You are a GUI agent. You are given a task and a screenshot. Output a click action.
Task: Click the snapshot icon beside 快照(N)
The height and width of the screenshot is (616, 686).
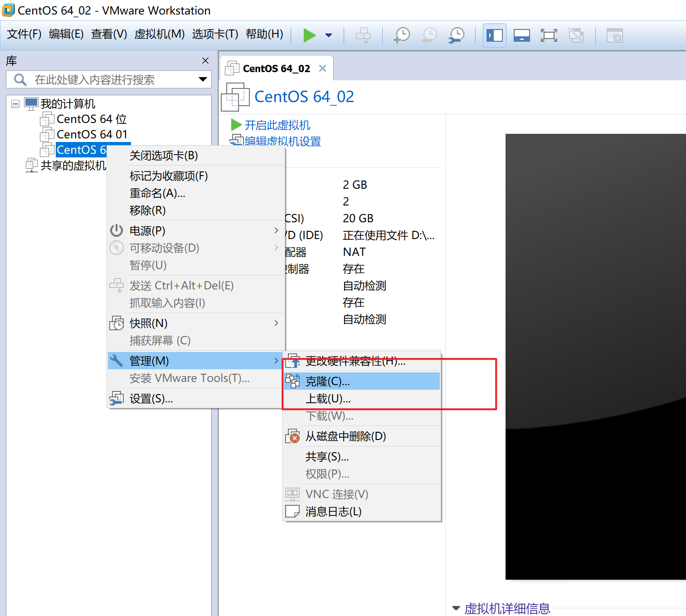[117, 323]
